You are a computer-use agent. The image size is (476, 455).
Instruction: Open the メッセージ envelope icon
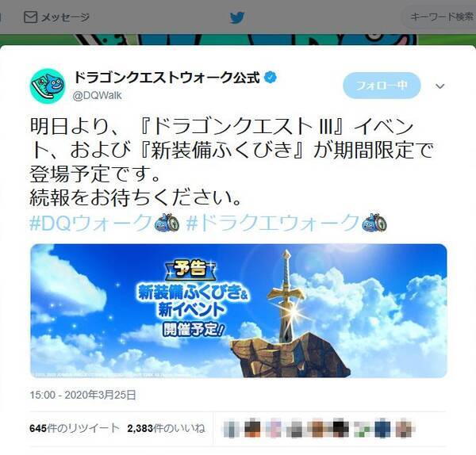(x=30, y=17)
